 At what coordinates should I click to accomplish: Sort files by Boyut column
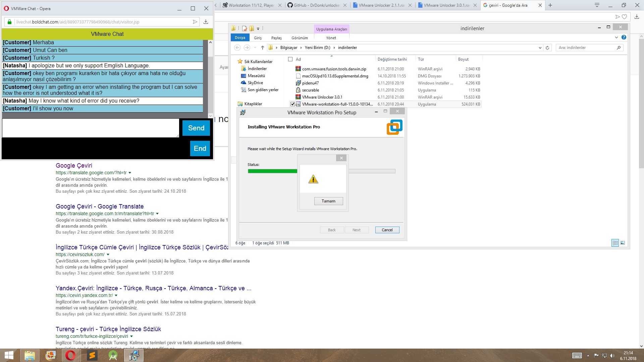point(463,59)
